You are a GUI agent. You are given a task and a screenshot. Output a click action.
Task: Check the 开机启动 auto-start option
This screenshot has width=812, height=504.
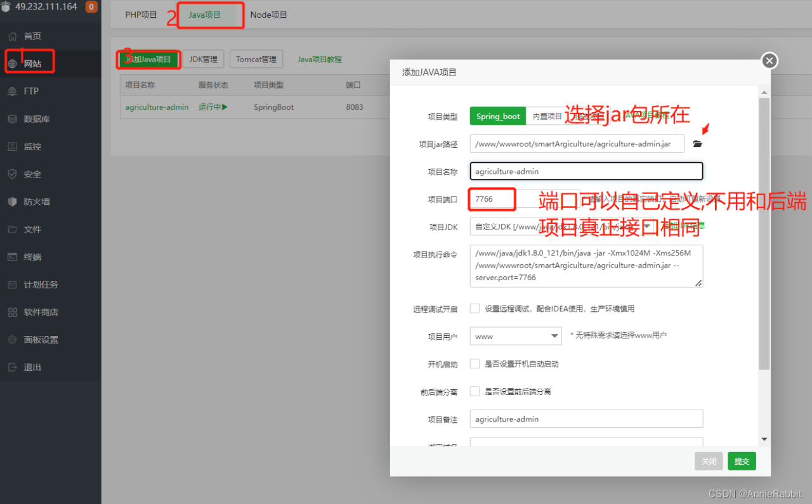[475, 364]
